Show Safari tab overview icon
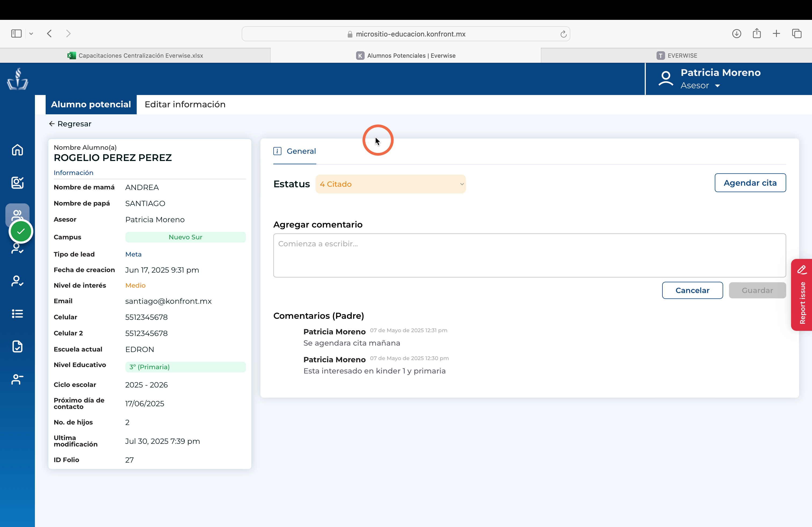 pyautogui.click(x=797, y=33)
